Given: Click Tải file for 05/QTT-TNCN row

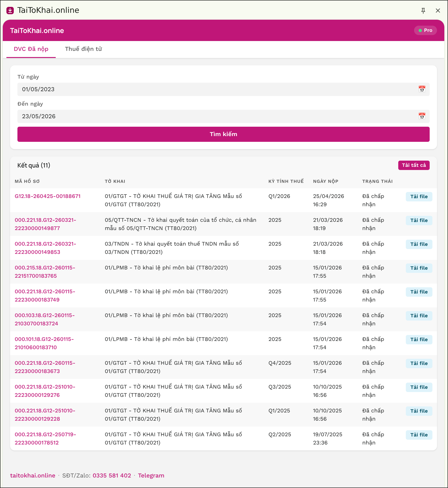Looking at the screenshot, I should [x=419, y=220].
